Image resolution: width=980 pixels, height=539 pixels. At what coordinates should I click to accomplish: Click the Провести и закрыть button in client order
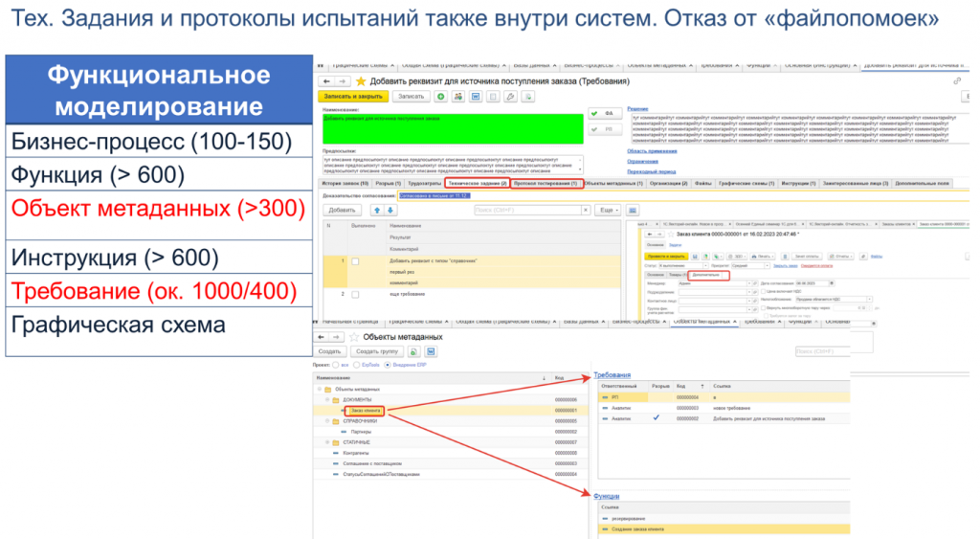coord(666,257)
